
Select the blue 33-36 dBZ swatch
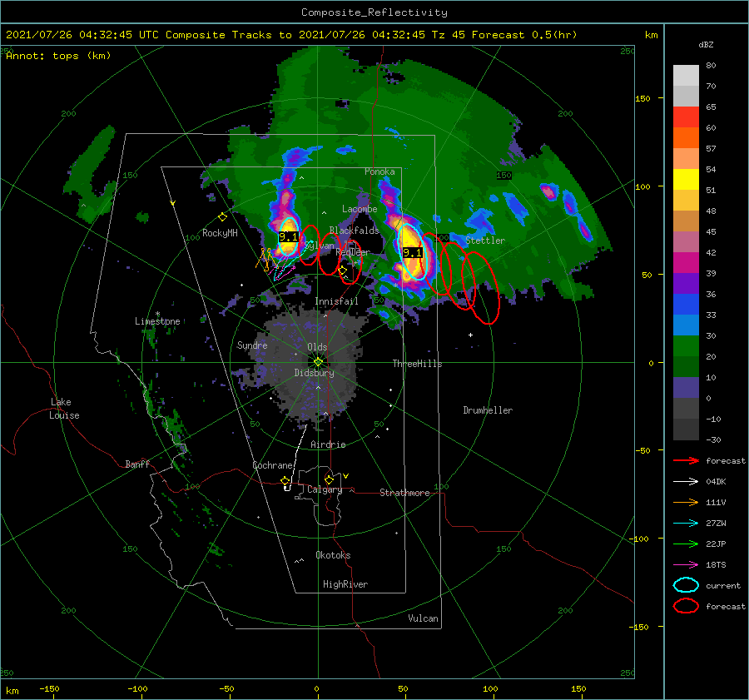coord(686,305)
